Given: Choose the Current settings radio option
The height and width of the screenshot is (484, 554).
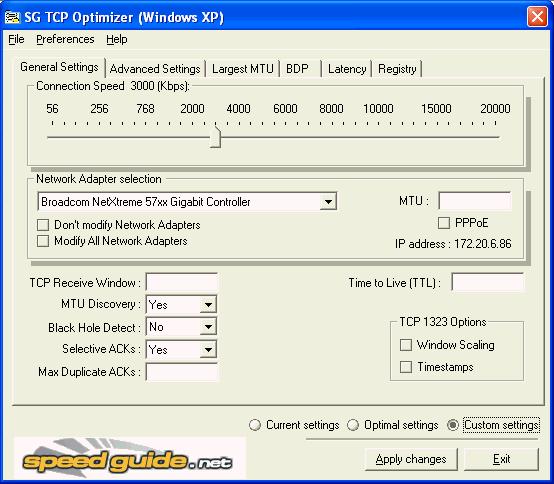Looking at the screenshot, I should (x=254, y=425).
